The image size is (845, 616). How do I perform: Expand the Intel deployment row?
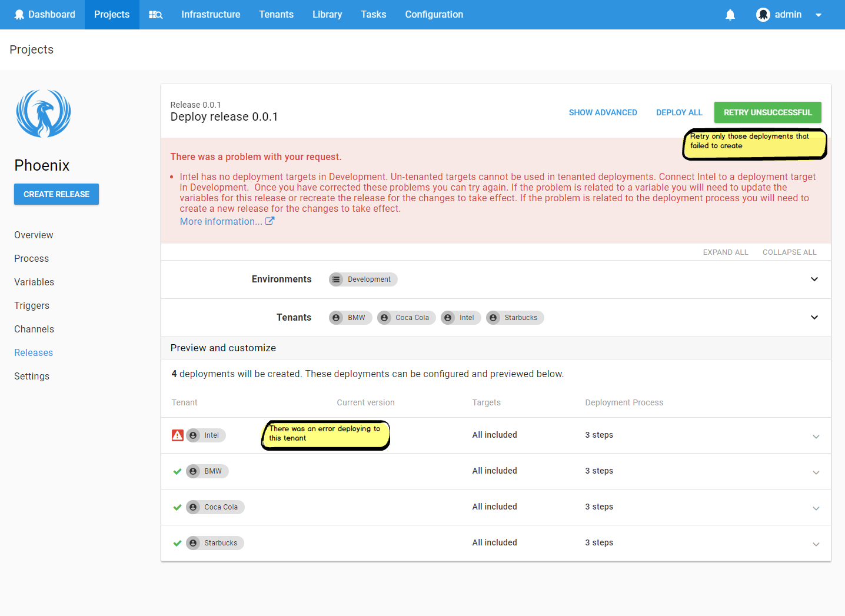coord(816,436)
